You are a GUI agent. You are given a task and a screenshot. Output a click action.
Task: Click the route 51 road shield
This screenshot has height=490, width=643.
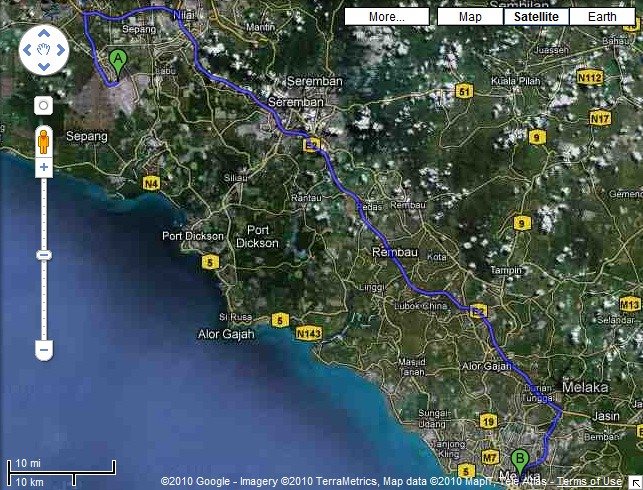click(464, 91)
